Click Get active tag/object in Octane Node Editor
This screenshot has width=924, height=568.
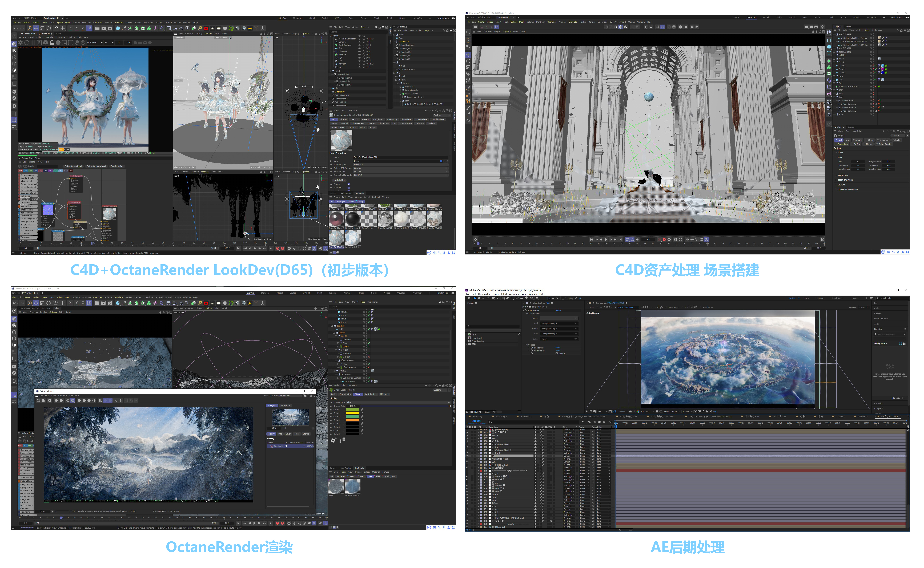97,166
